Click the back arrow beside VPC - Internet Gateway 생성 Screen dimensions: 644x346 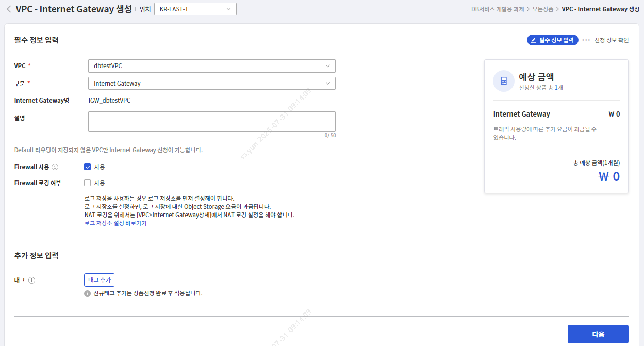[8, 9]
